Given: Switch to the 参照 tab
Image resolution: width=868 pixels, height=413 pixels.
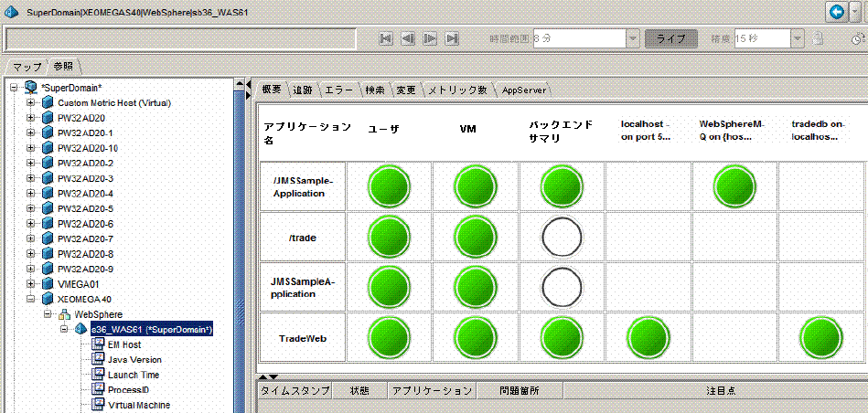Looking at the screenshot, I should coord(64,67).
